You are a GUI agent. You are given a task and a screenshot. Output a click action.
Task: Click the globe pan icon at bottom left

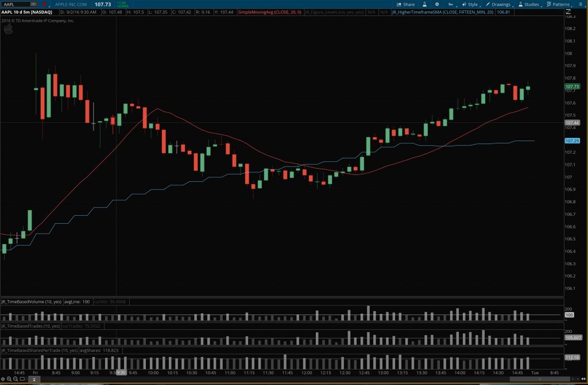[3, 379]
